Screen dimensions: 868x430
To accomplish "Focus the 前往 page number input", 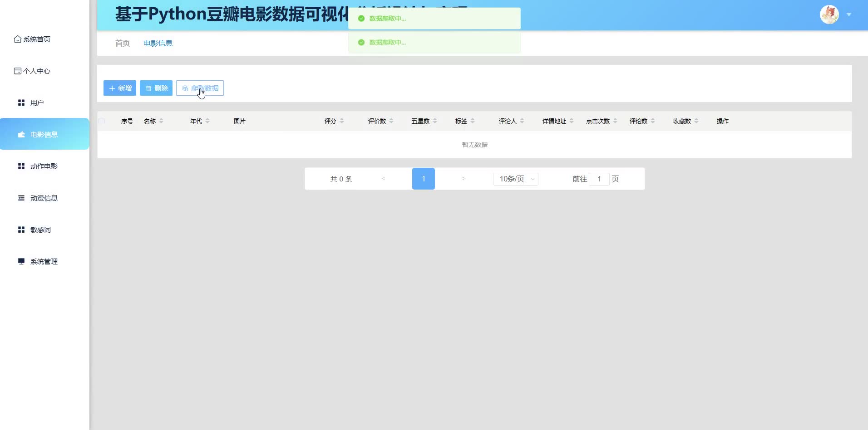I will [x=599, y=179].
